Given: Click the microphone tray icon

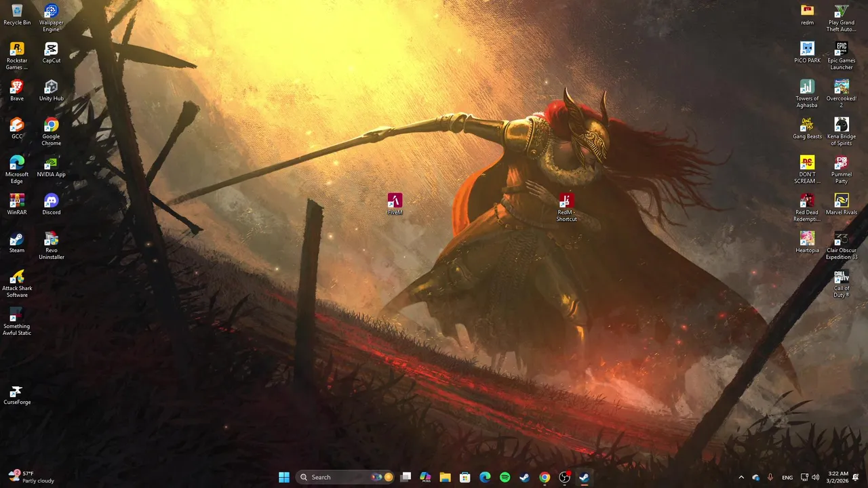Looking at the screenshot, I should [x=770, y=477].
